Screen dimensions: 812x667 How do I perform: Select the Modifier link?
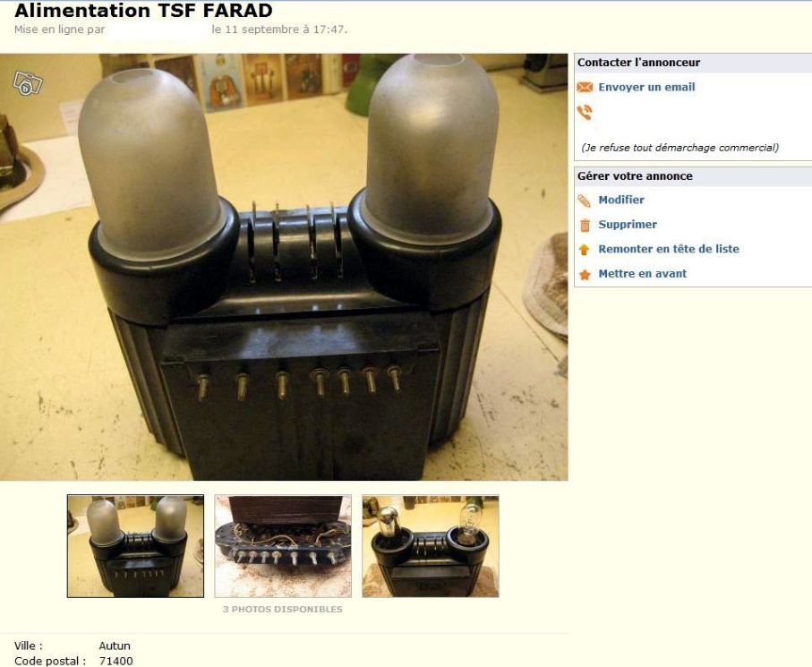pyautogui.click(x=621, y=200)
